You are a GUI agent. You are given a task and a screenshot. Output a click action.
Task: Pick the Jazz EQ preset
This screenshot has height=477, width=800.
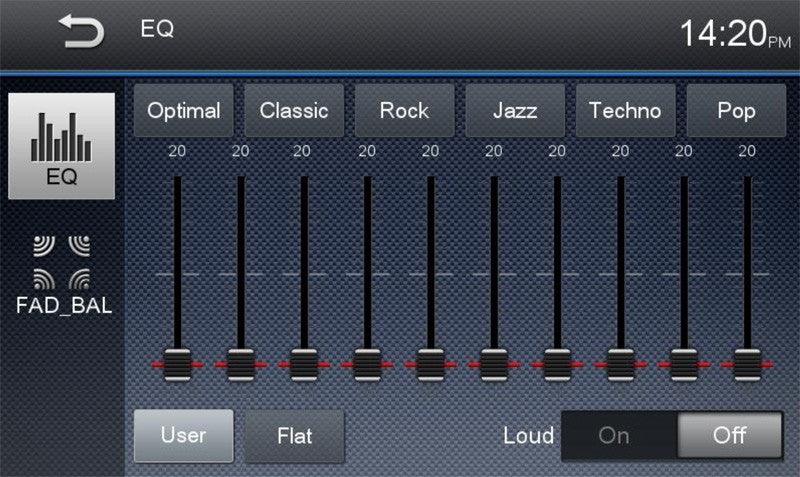coord(514,111)
